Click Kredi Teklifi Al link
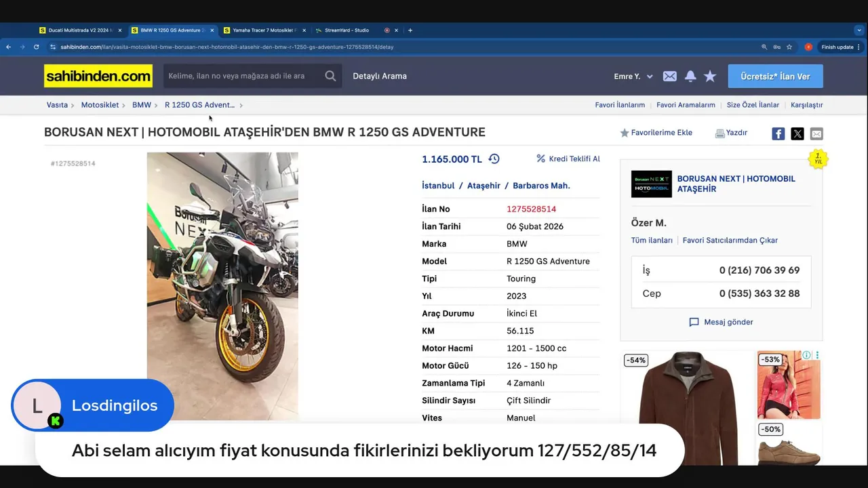Image resolution: width=868 pixels, height=488 pixels. click(568, 159)
